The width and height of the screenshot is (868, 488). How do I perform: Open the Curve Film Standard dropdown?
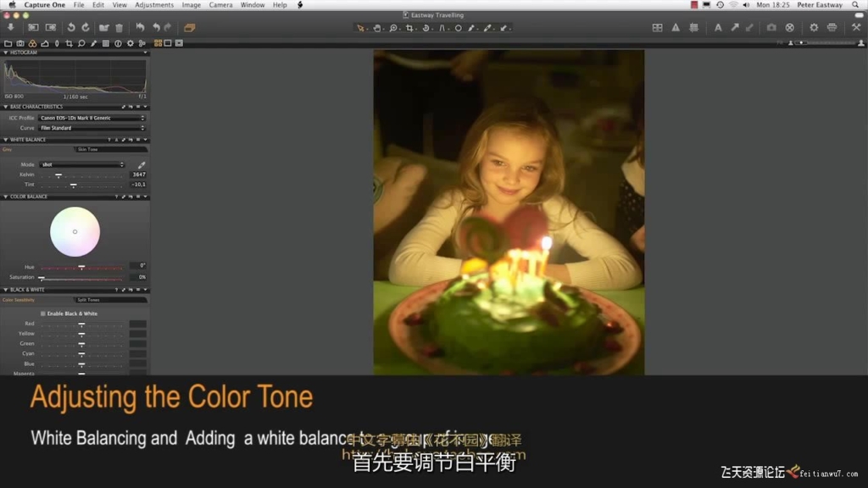[x=92, y=128]
